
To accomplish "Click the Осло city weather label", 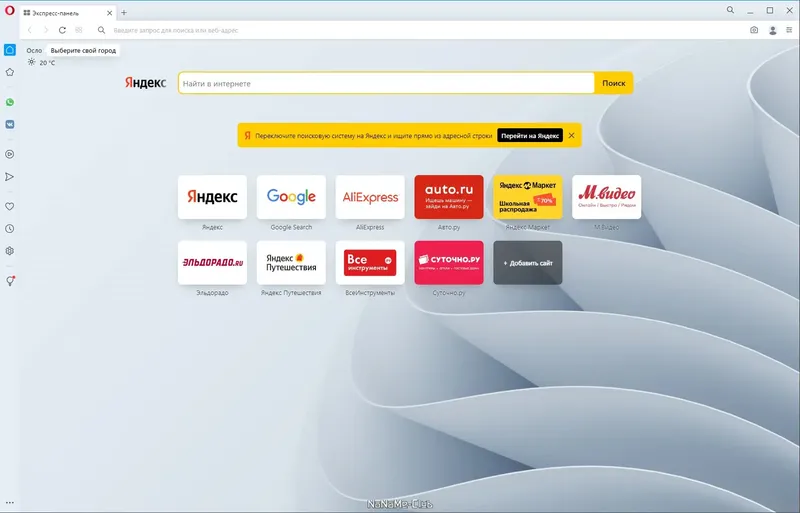I will (34, 51).
